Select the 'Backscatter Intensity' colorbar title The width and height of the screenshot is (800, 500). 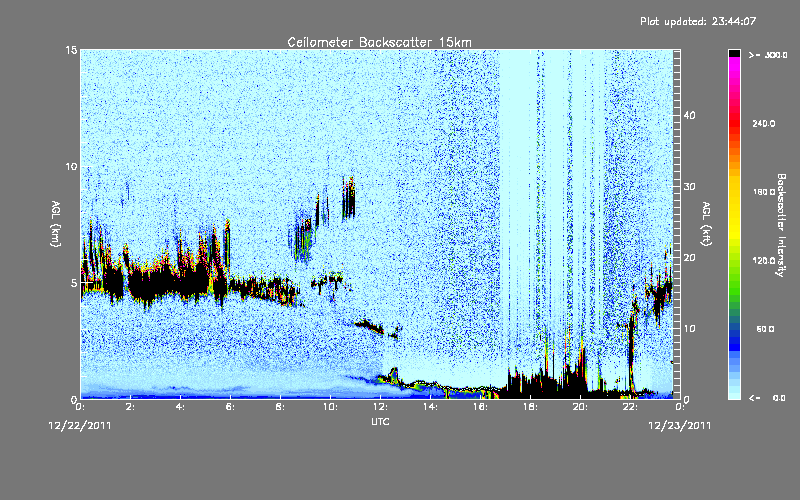click(x=781, y=225)
